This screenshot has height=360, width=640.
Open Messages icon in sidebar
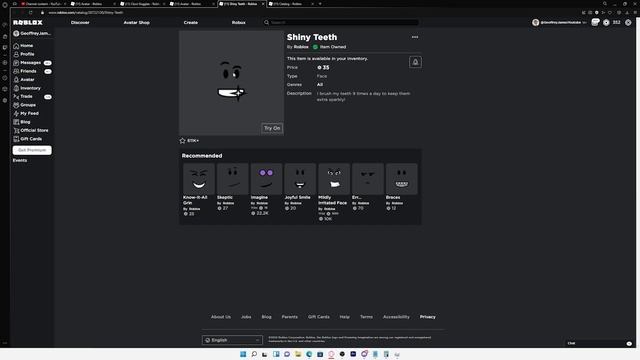coord(16,62)
